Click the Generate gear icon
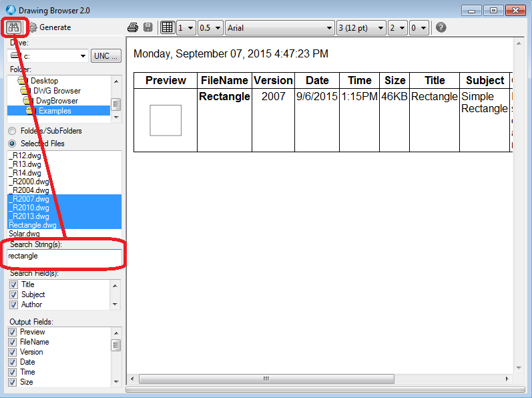Image resolution: width=532 pixels, height=398 pixels. coord(32,27)
